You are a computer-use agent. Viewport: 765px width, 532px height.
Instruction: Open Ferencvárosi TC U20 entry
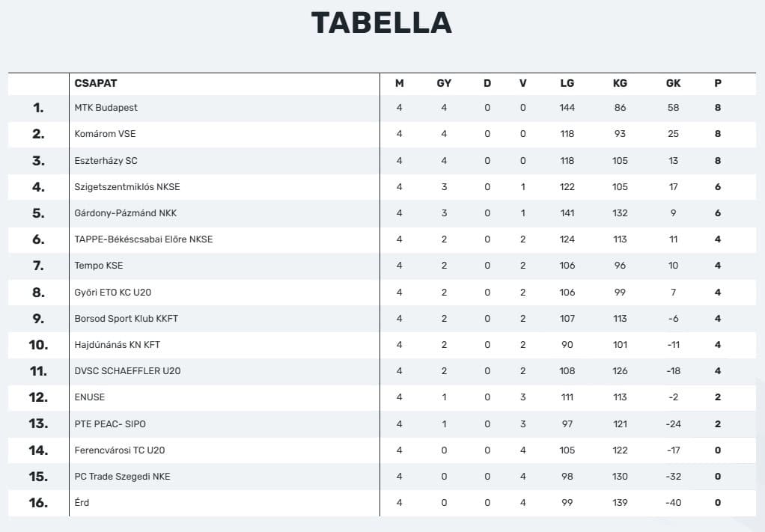pyautogui.click(x=120, y=450)
